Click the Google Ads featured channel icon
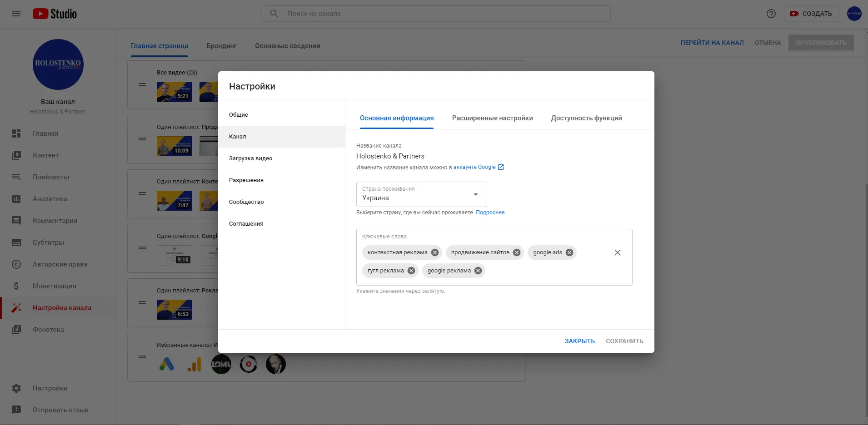Screen dimensions: 868x425 point(167,364)
